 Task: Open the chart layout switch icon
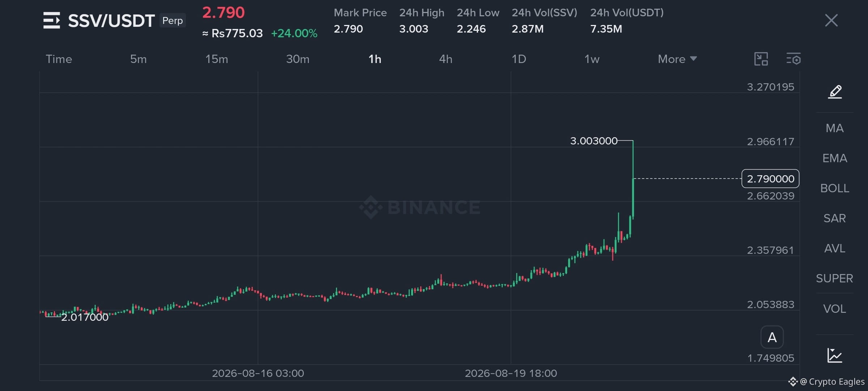pos(761,59)
